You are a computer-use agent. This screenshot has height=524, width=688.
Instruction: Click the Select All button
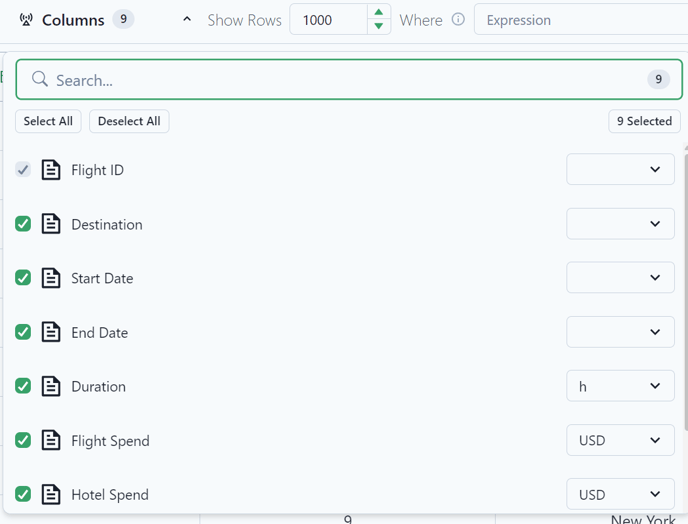click(48, 121)
